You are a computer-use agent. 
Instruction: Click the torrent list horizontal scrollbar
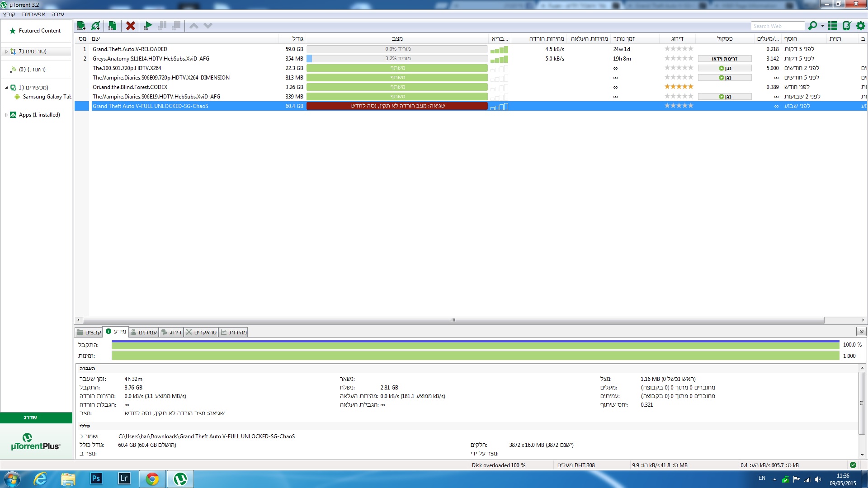click(x=453, y=320)
